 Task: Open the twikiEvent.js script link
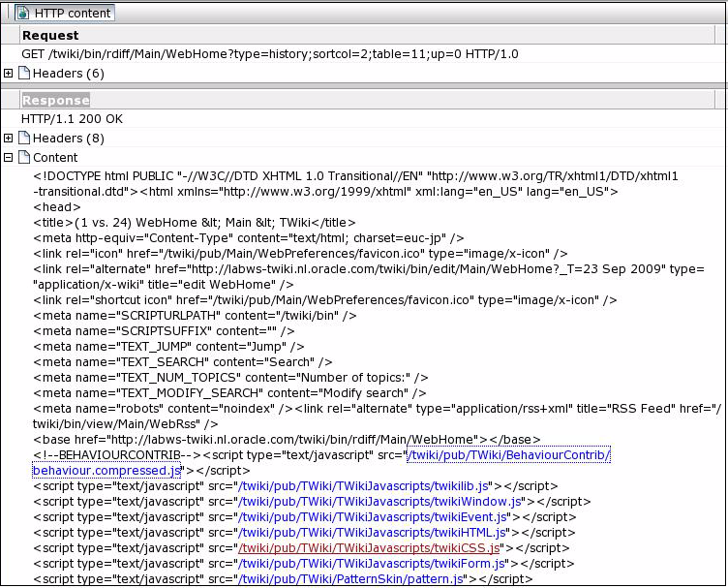[372, 517]
